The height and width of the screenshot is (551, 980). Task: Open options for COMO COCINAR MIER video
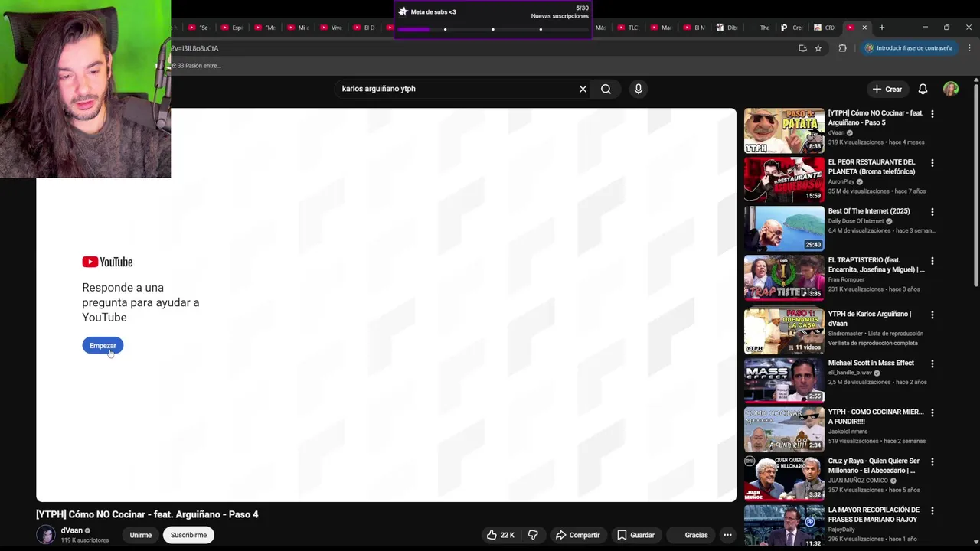coord(932,412)
